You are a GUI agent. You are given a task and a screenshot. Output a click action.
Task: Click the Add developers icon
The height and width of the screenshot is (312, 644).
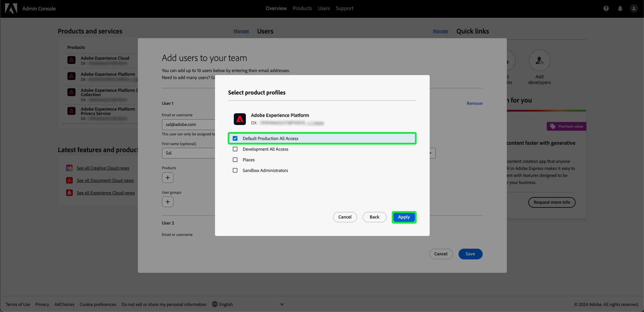(539, 60)
